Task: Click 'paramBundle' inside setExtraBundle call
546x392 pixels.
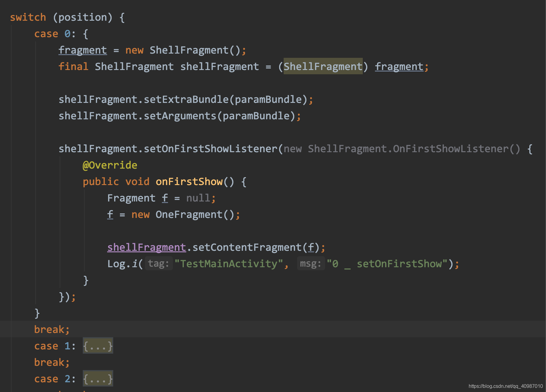Action: 268,99
